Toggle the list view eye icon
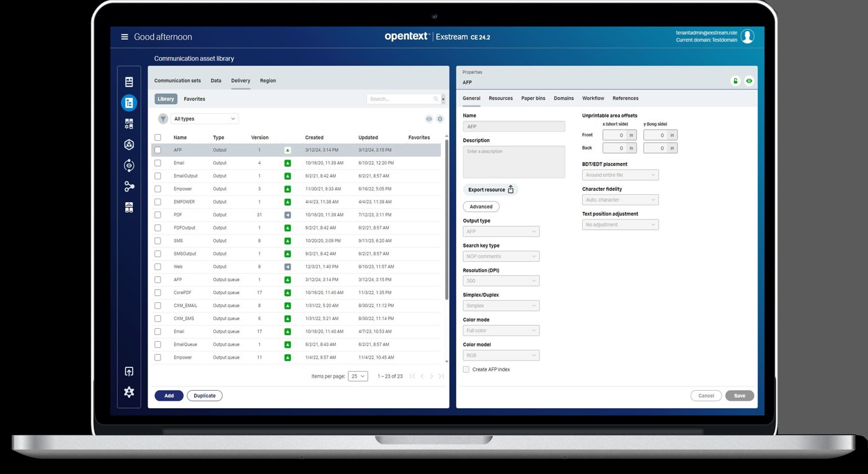 pos(428,119)
